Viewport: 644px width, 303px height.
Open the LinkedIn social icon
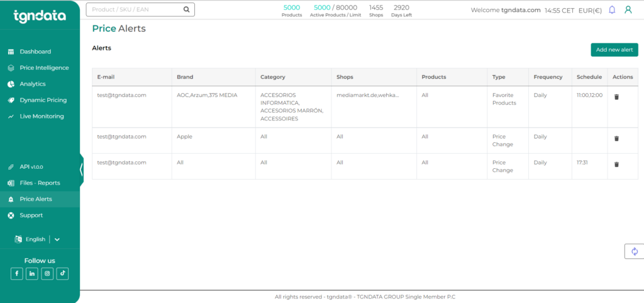[x=32, y=273]
